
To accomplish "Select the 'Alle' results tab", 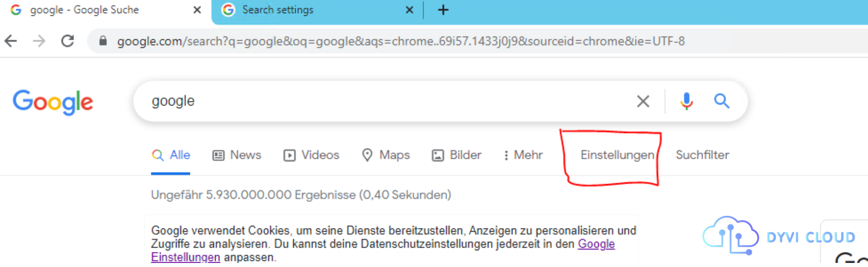I will point(171,155).
